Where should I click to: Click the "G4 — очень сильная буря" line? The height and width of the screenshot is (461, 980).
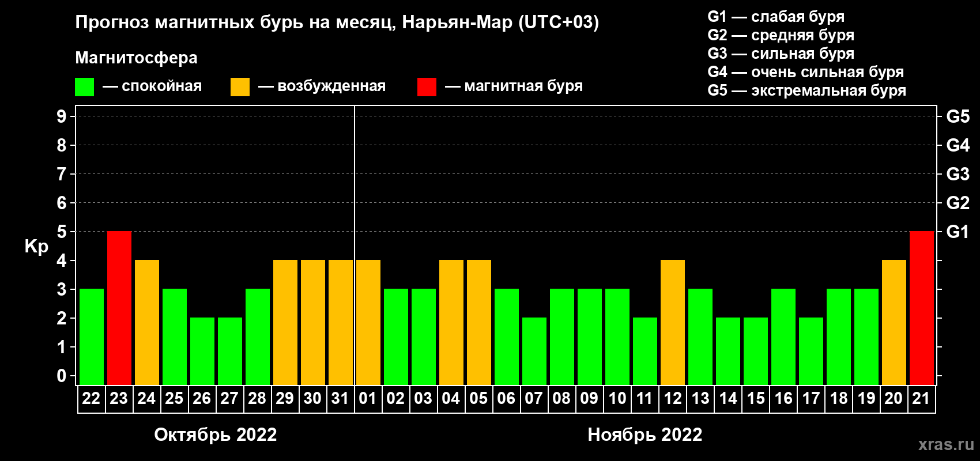(806, 72)
